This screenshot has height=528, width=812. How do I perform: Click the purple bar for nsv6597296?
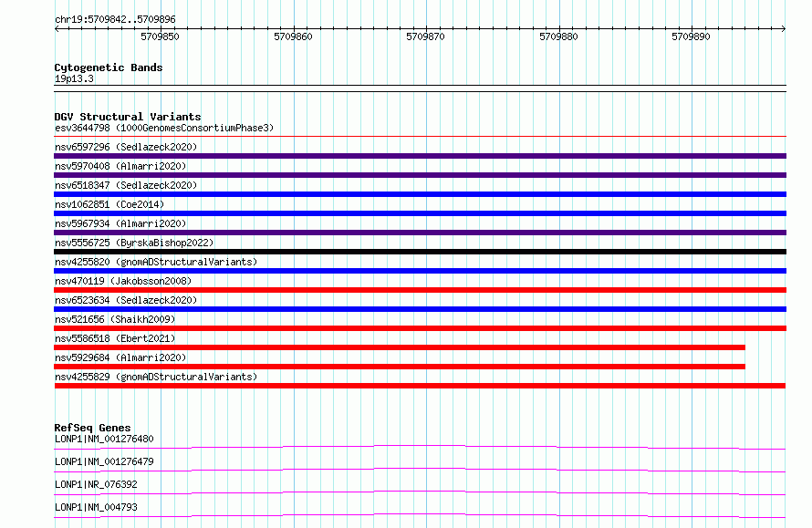(x=420, y=156)
